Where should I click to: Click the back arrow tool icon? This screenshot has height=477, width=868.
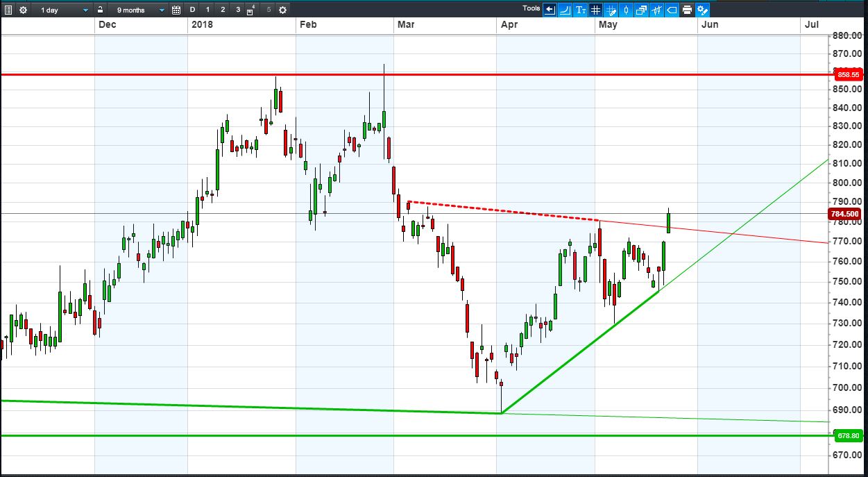pyautogui.click(x=550, y=10)
